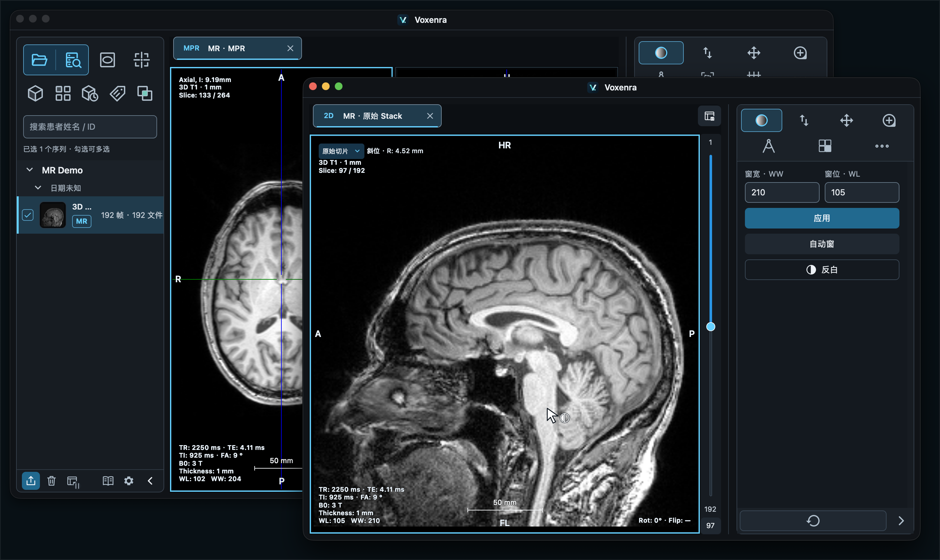
Task: Click the slice slider handle
Action: coord(710,327)
